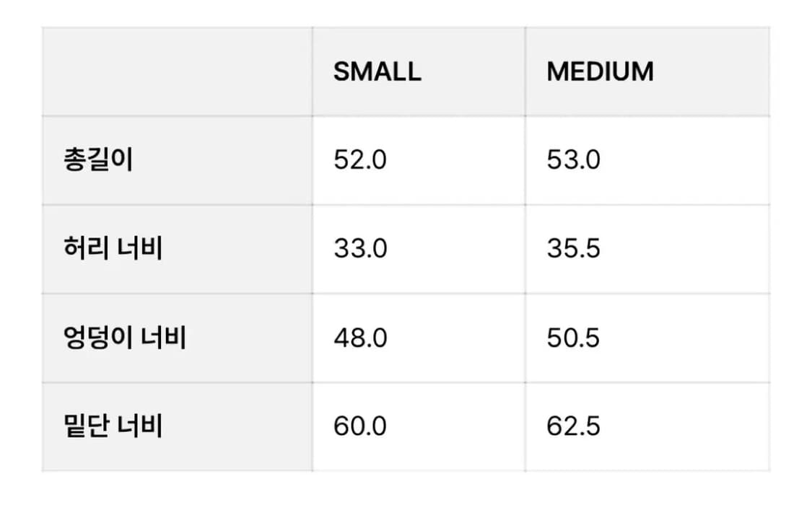812x515 pixels.
Task: Click the 33.0 waist width value
Action: tap(360, 249)
